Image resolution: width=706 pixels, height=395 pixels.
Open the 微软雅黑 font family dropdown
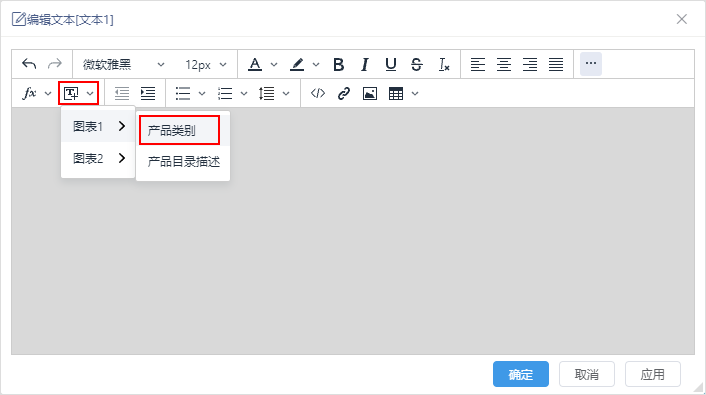coord(123,64)
